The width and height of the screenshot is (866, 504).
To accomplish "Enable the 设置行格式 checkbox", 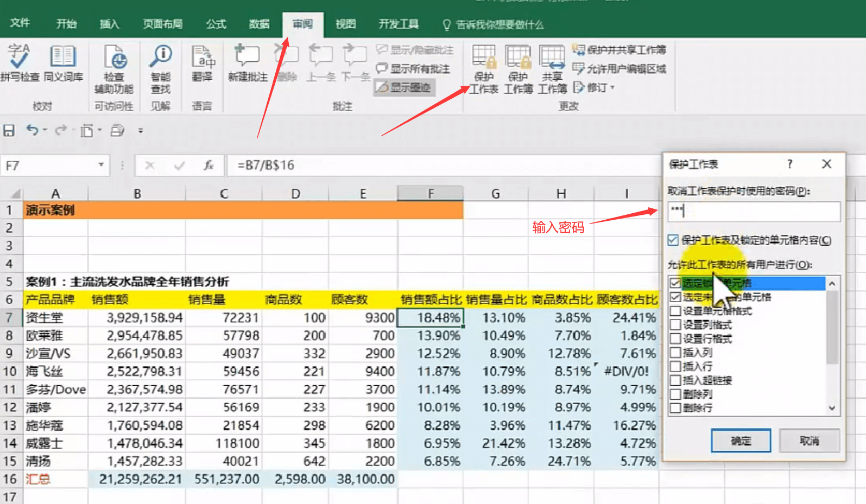I will pyautogui.click(x=675, y=339).
